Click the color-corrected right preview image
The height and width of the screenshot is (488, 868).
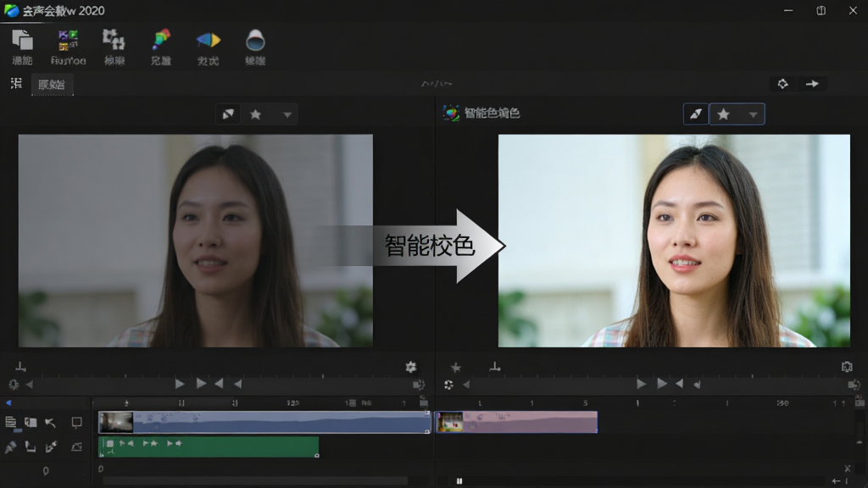click(674, 241)
